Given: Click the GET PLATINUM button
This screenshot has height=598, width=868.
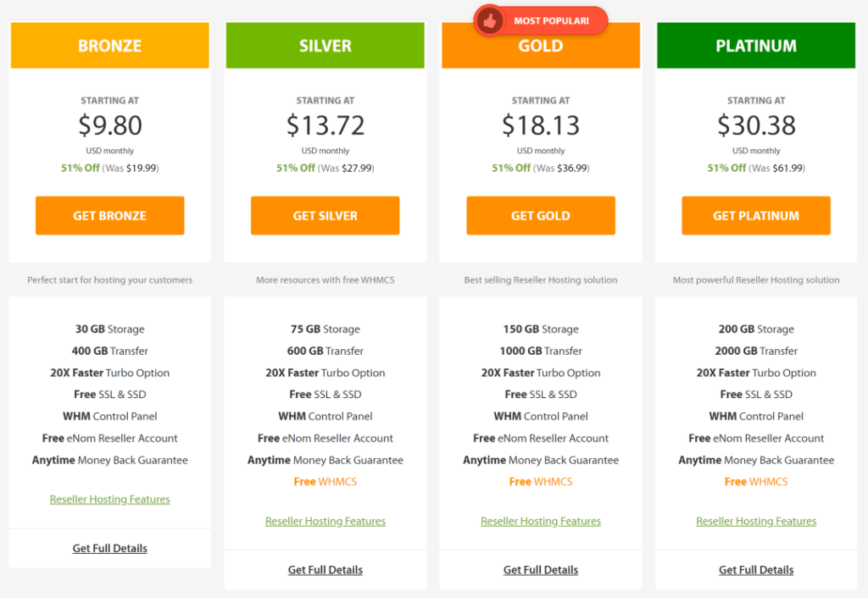Looking at the screenshot, I should 755,215.
